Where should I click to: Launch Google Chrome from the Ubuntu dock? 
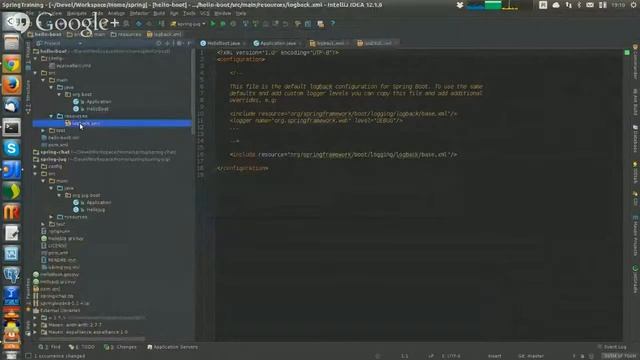point(11,64)
